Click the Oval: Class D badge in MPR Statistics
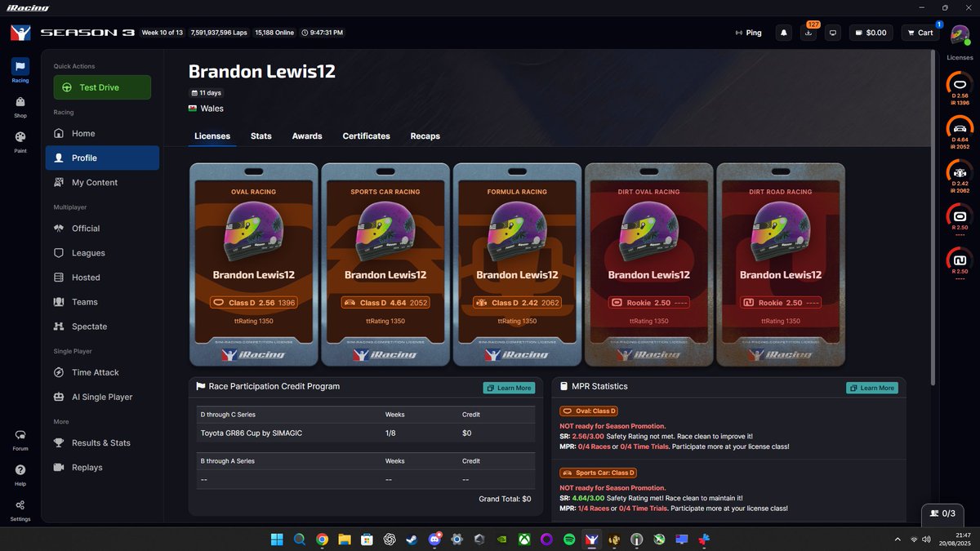The width and height of the screenshot is (980, 551). click(x=589, y=411)
